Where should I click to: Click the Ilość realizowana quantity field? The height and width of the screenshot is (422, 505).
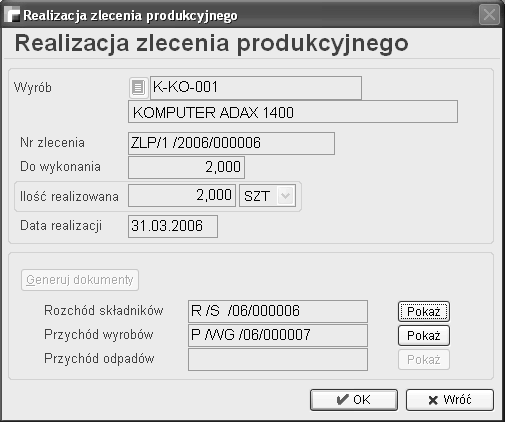182,196
